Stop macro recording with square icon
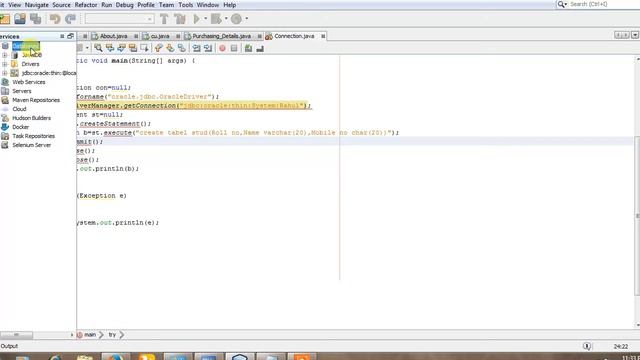 [234, 48]
